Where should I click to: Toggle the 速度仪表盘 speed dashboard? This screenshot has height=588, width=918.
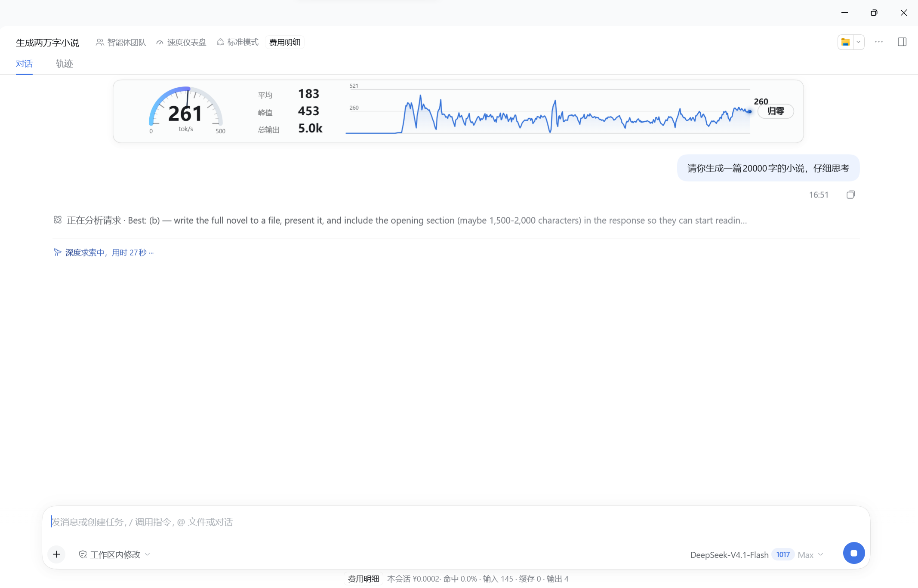pyautogui.click(x=181, y=42)
